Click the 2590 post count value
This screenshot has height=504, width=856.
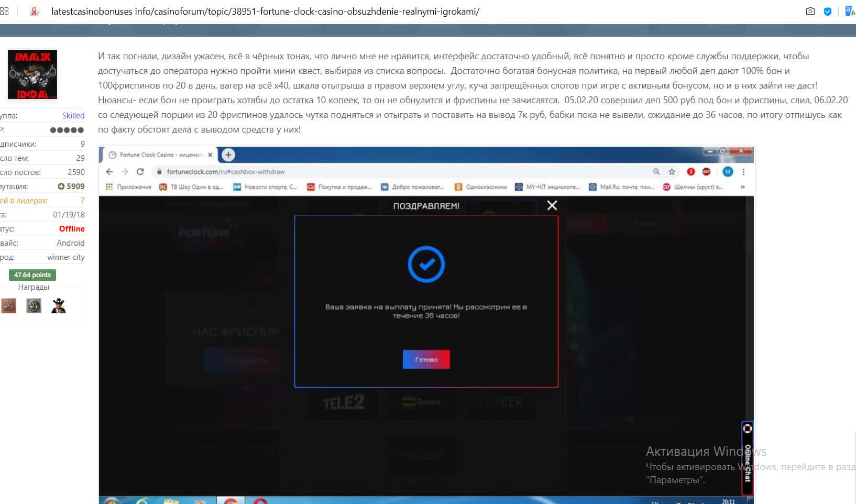click(x=76, y=172)
